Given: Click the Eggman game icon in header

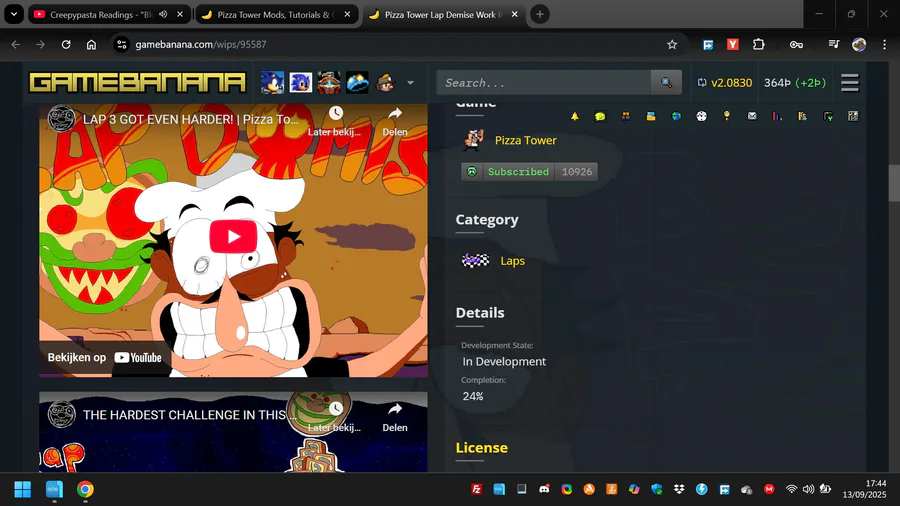Looking at the screenshot, I should point(329,83).
